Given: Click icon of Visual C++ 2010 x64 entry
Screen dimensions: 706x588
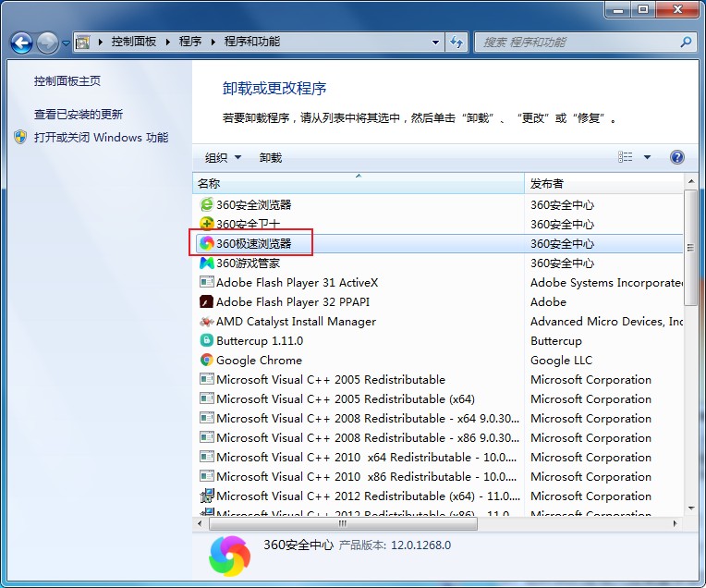Looking at the screenshot, I should tap(206, 457).
